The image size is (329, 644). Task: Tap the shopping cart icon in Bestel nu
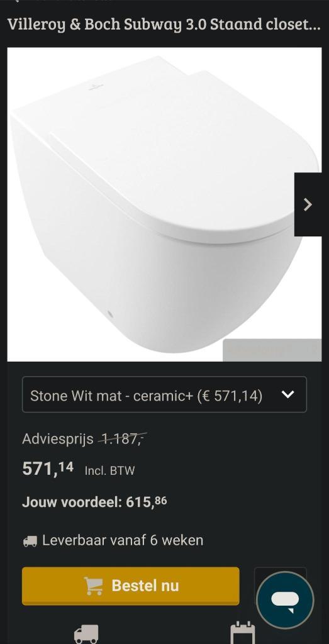pyautogui.click(x=93, y=586)
